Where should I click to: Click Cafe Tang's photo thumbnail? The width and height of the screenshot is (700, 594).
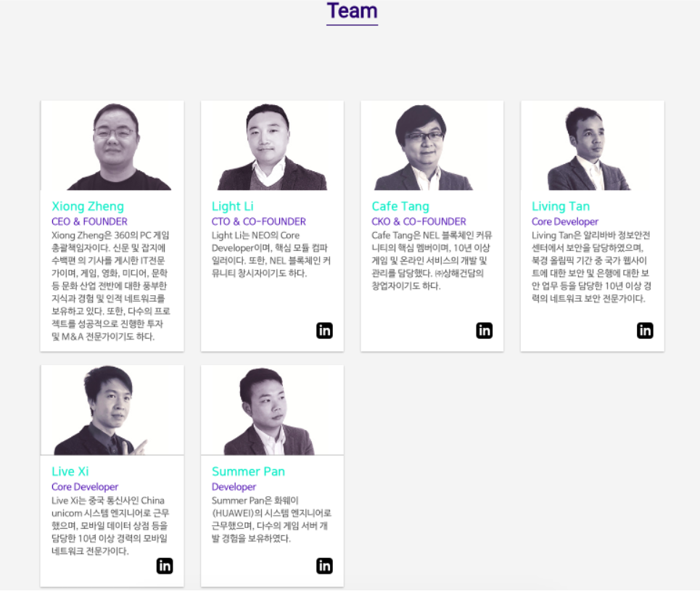432,145
